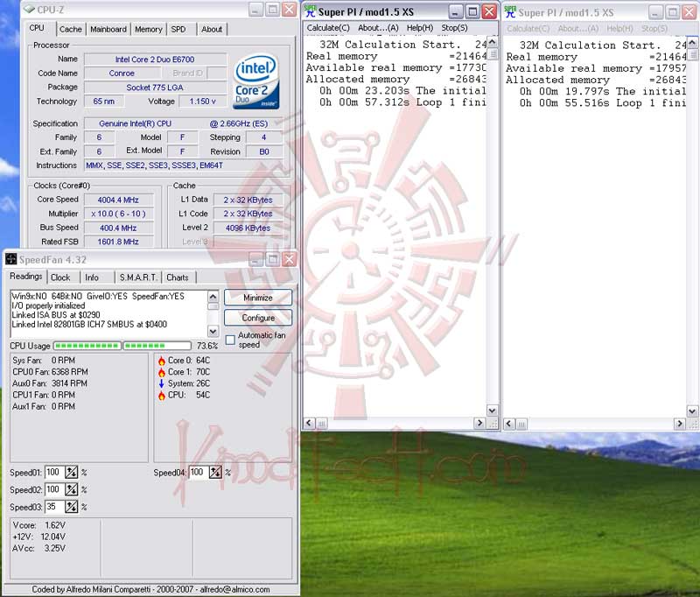Click into the Speed02 value field
The image size is (700, 597).
55,489
